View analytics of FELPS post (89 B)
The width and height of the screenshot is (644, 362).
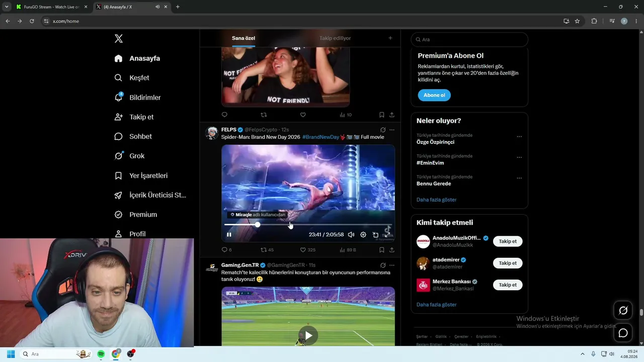[348, 250]
